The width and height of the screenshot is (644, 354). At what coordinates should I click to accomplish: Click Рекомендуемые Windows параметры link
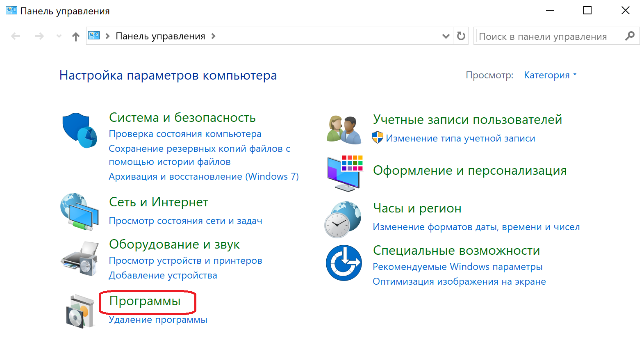457,267
